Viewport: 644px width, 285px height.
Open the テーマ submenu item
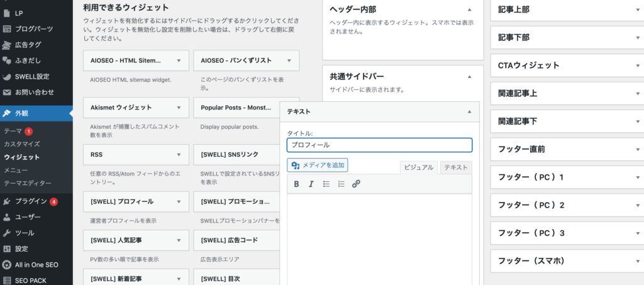(13, 131)
